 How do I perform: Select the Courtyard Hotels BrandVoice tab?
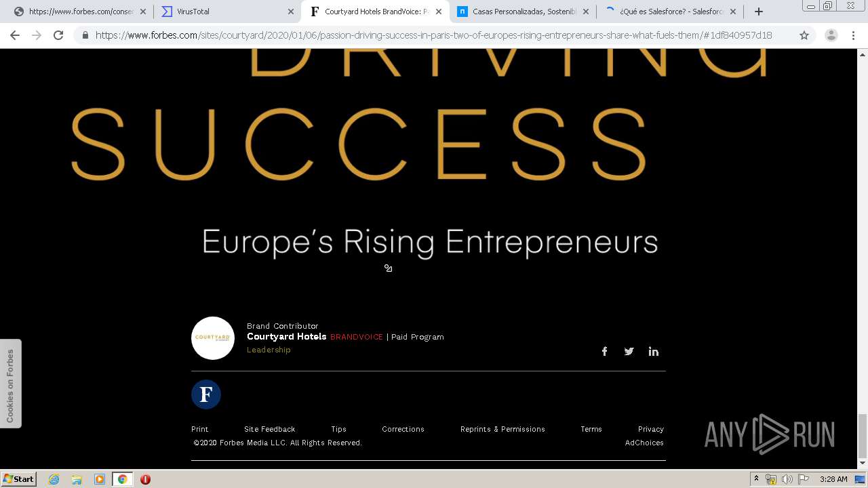(x=374, y=12)
